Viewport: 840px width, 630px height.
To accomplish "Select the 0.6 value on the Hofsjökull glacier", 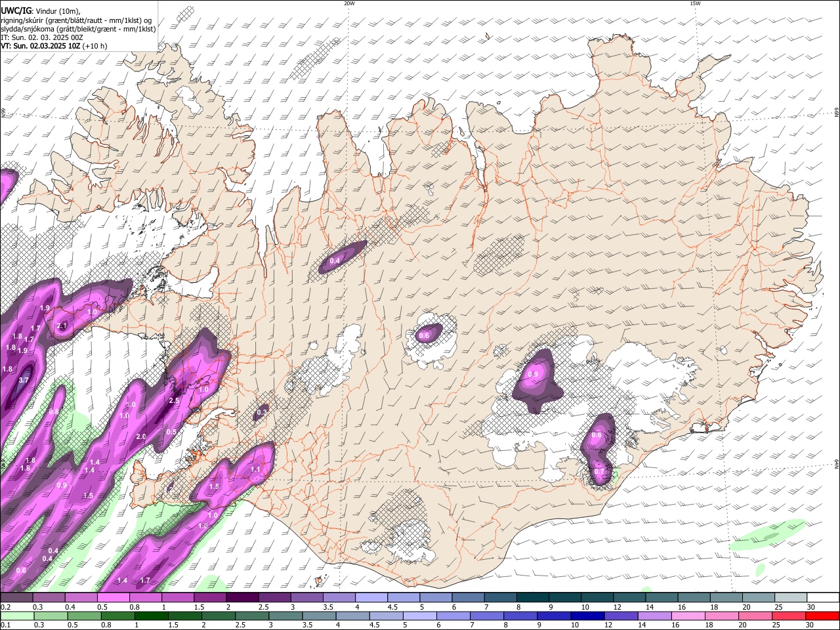I will 424,336.
